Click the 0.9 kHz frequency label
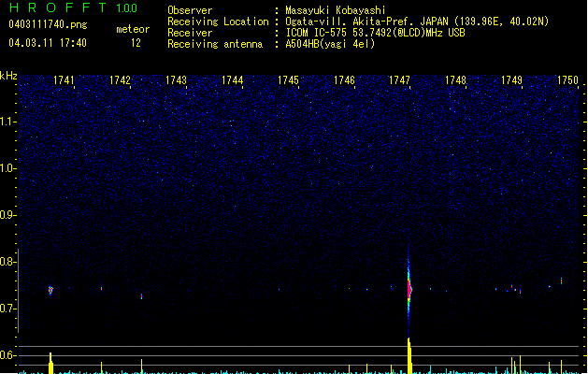This screenshot has height=374, width=588. click(x=8, y=215)
